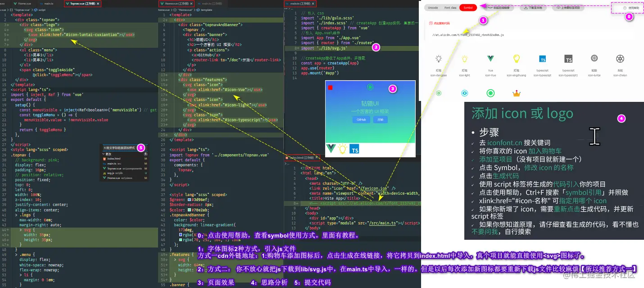Select the icon-chelun wheel icon
The height and width of the screenshot is (288, 644).
(620, 59)
